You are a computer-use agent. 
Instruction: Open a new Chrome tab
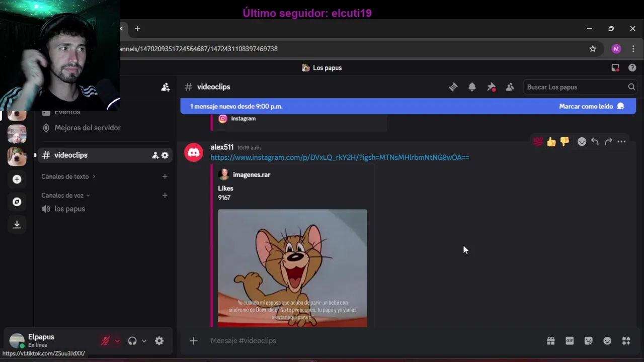137,29
